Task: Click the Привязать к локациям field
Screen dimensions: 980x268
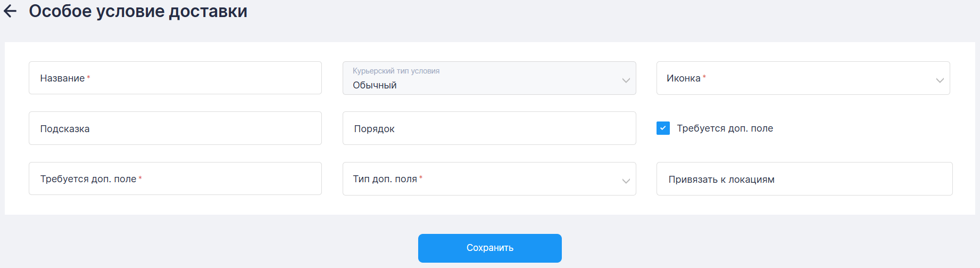Action: (804, 179)
